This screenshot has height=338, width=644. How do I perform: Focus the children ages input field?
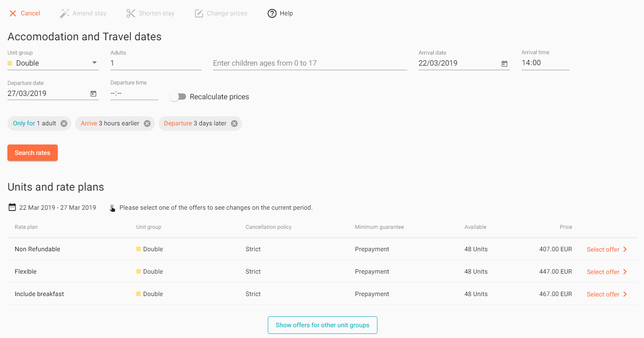click(310, 63)
